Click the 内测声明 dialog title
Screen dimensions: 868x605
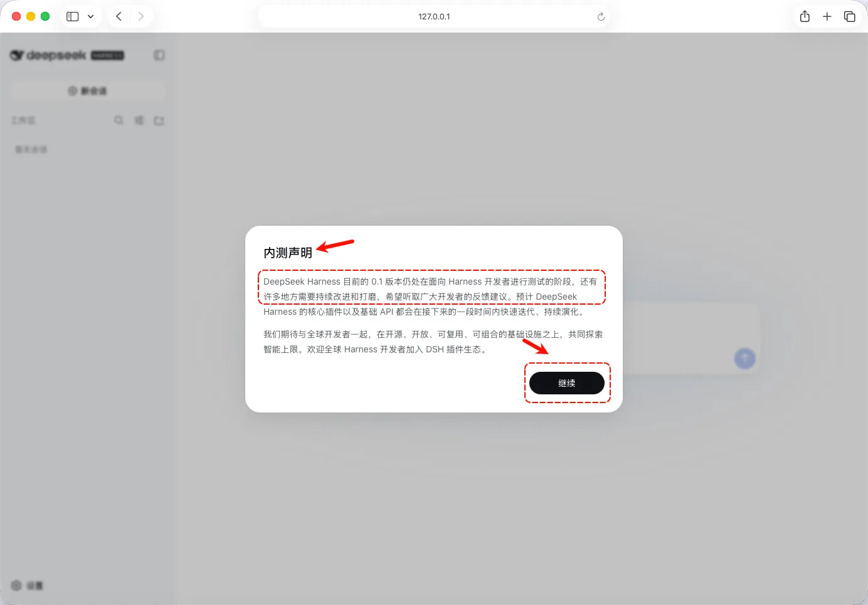pyautogui.click(x=288, y=253)
